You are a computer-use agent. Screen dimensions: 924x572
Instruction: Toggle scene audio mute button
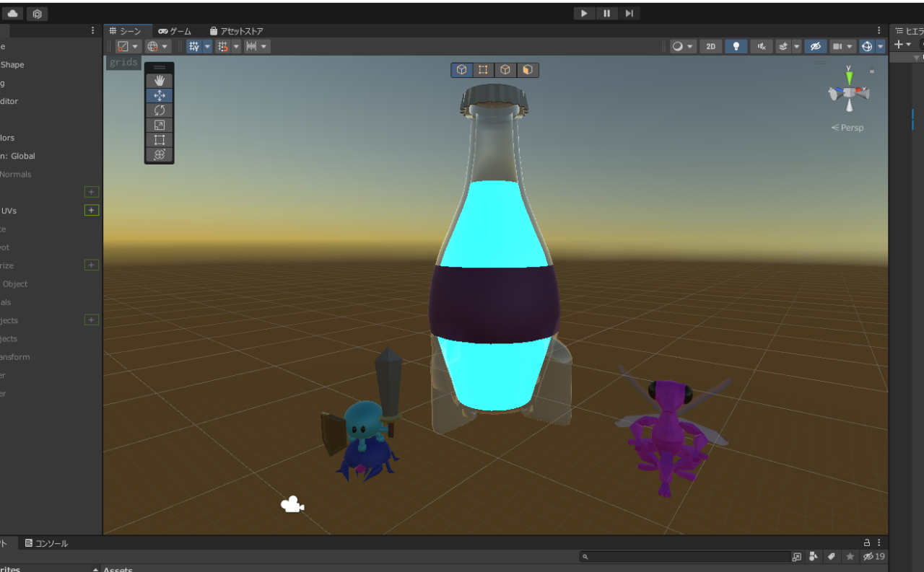[x=761, y=46]
